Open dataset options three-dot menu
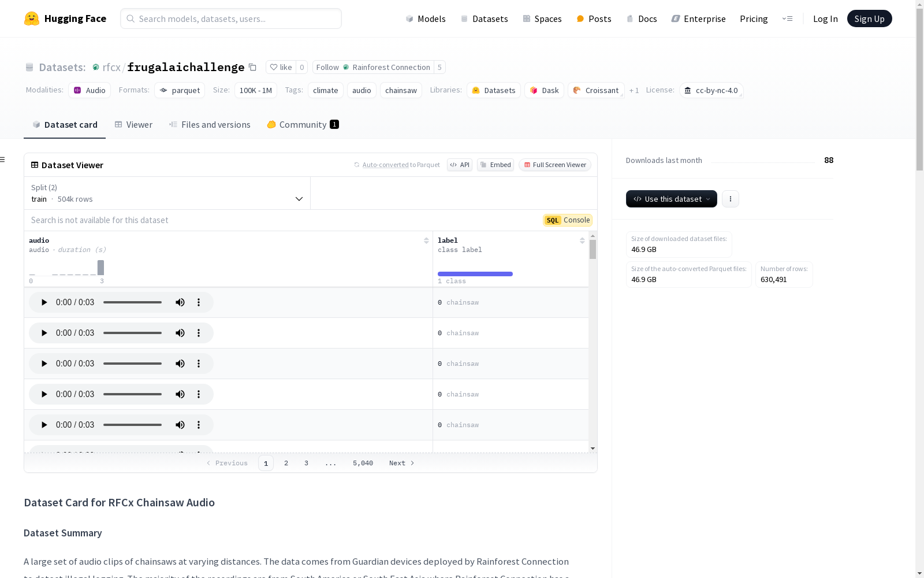This screenshot has height=578, width=924. [x=731, y=199]
